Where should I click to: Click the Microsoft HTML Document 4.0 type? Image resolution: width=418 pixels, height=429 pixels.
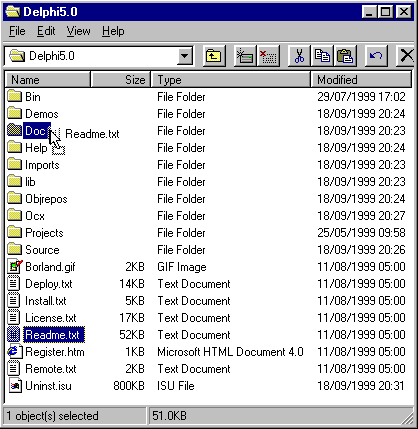[230, 352]
